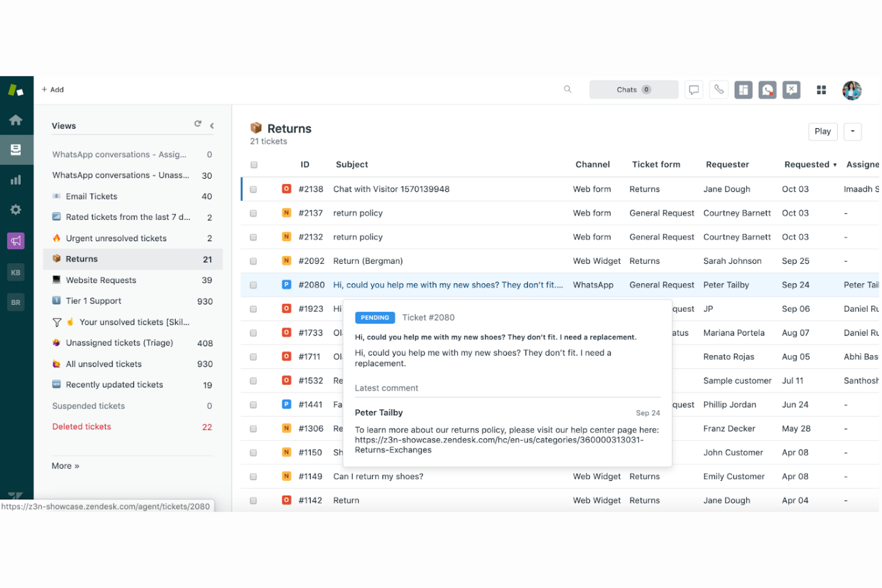Click the Chats counter pill
882x588 pixels.
coord(633,89)
